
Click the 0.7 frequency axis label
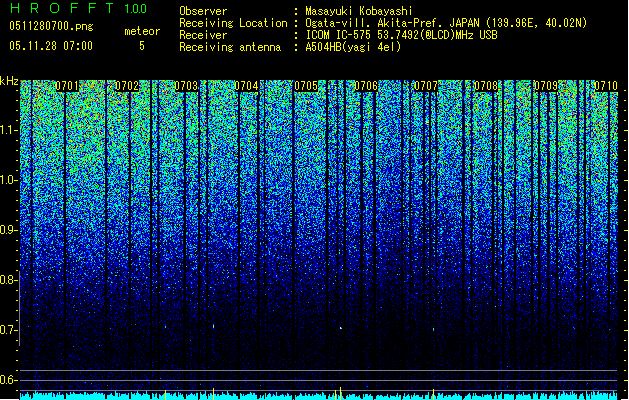[x=9, y=330]
